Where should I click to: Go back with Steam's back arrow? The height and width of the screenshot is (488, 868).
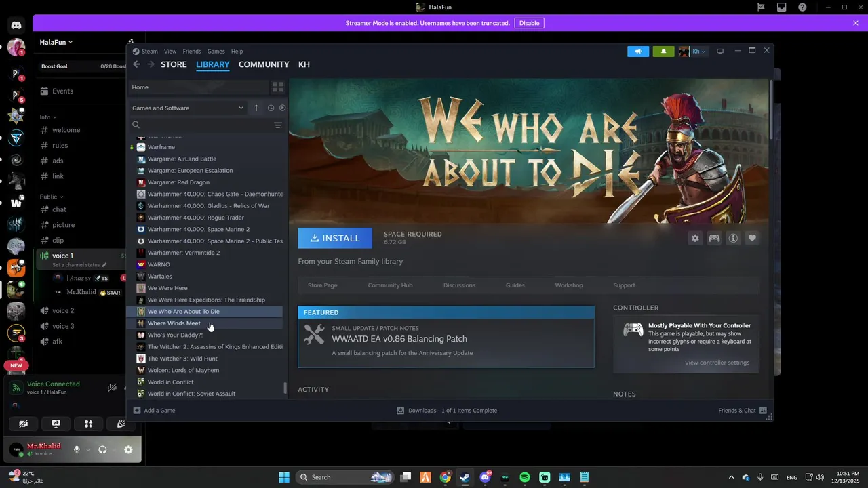click(136, 64)
